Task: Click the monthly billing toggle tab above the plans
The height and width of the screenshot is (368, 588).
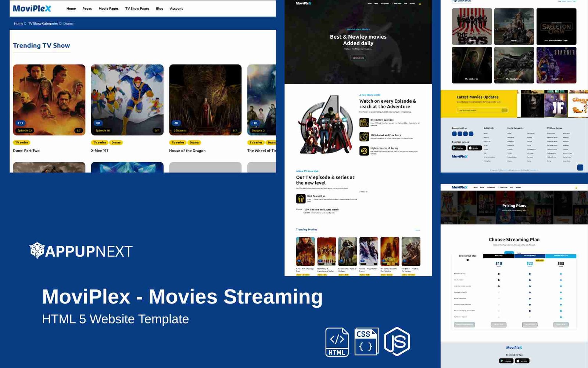Action: pyautogui.click(x=509, y=253)
